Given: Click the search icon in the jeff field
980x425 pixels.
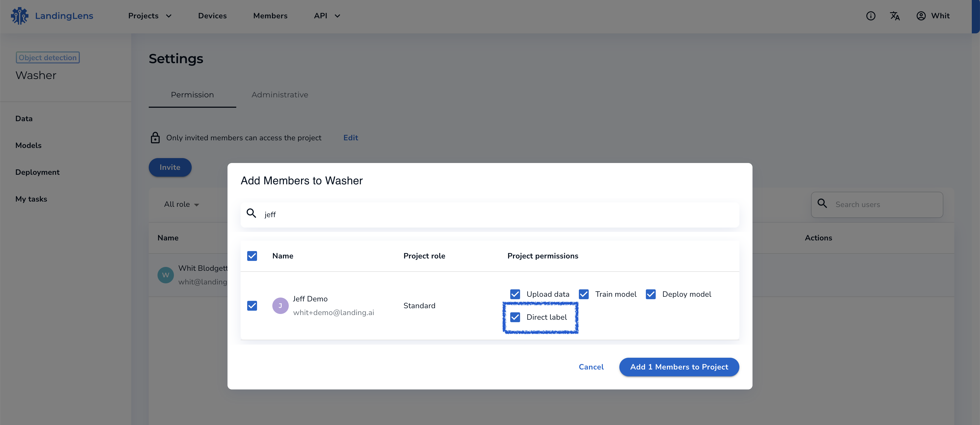Looking at the screenshot, I should click(x=251, y=213).
